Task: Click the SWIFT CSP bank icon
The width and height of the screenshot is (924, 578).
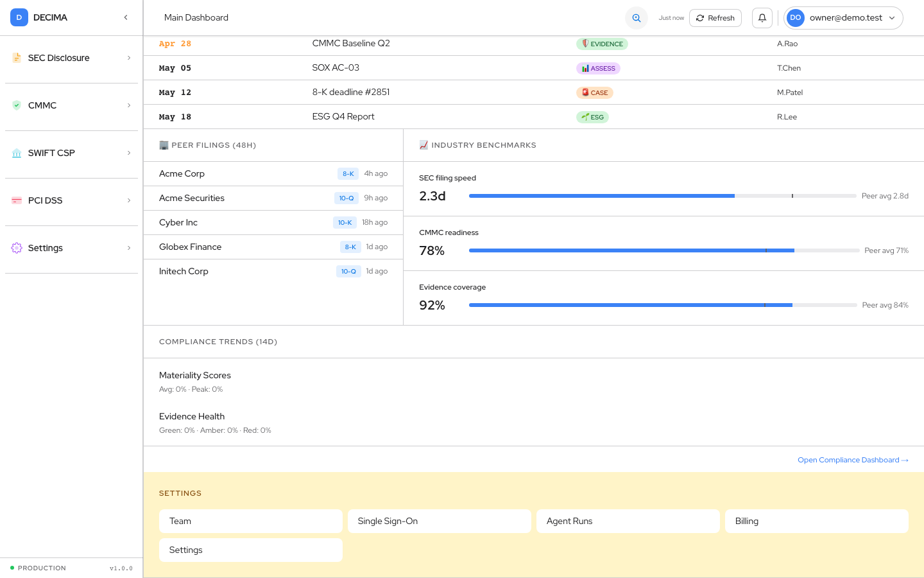Action: click(x=17, y=153)
